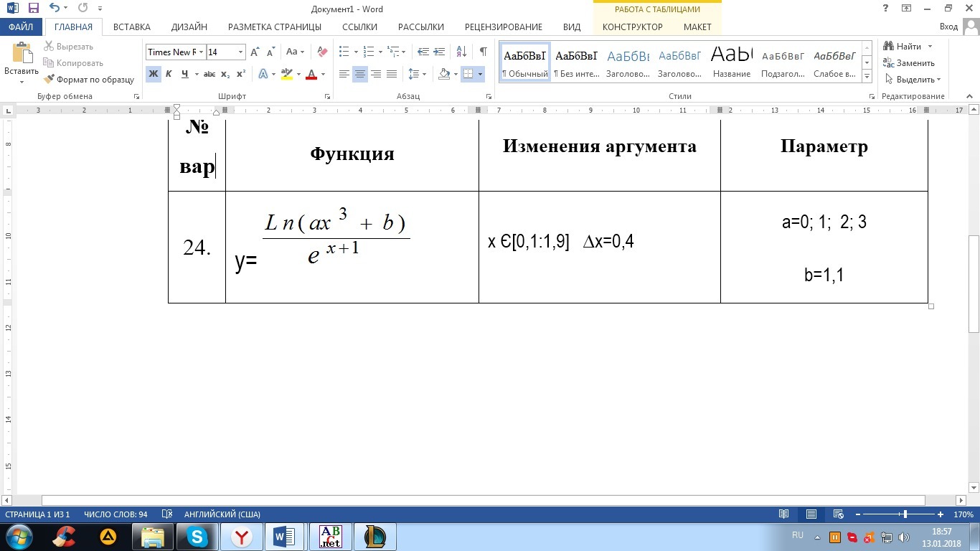Apply bold formatting with the Ж icon
980x551 pixels.
click(152, 74)
